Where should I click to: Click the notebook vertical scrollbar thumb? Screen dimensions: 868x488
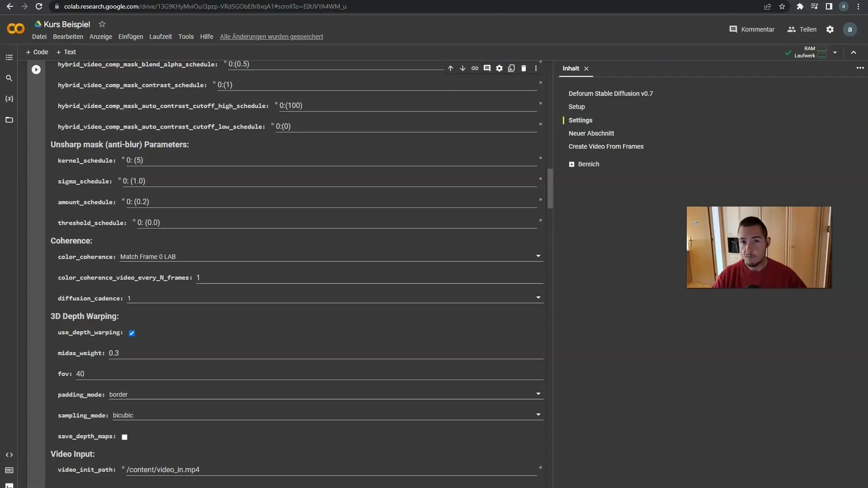(550, 188)
